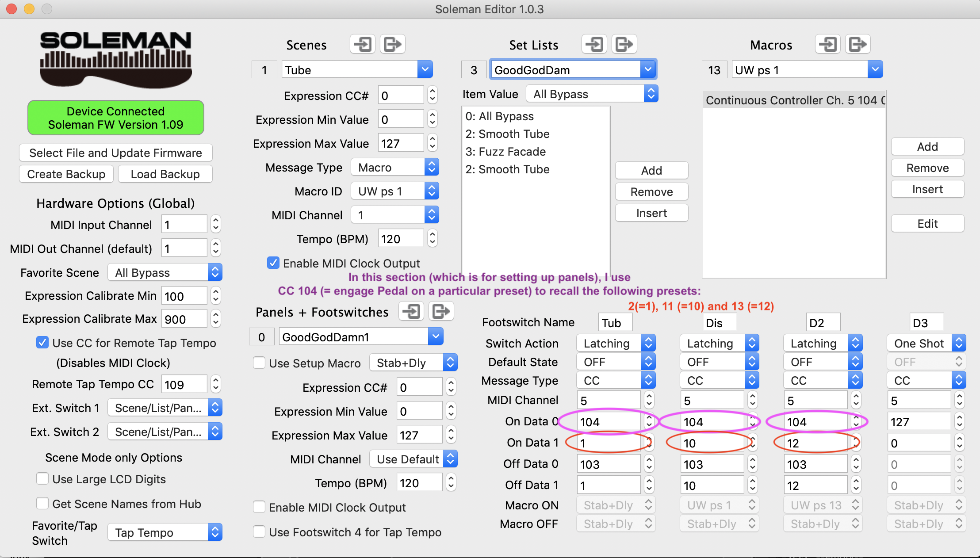Image resolution: width=980 pixels, height=558 pixels.
Task: Click the export icon beside the Scenes heading
Action: coord(393,44)
